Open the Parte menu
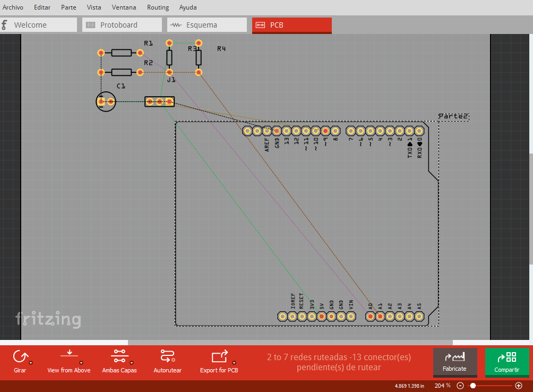This screenshot has height=392, width=533. point(68,7)
